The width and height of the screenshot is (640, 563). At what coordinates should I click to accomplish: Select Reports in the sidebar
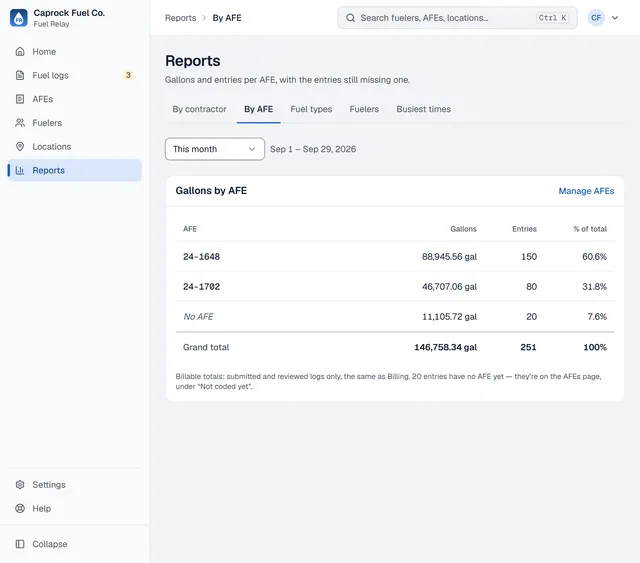(75, 170)
